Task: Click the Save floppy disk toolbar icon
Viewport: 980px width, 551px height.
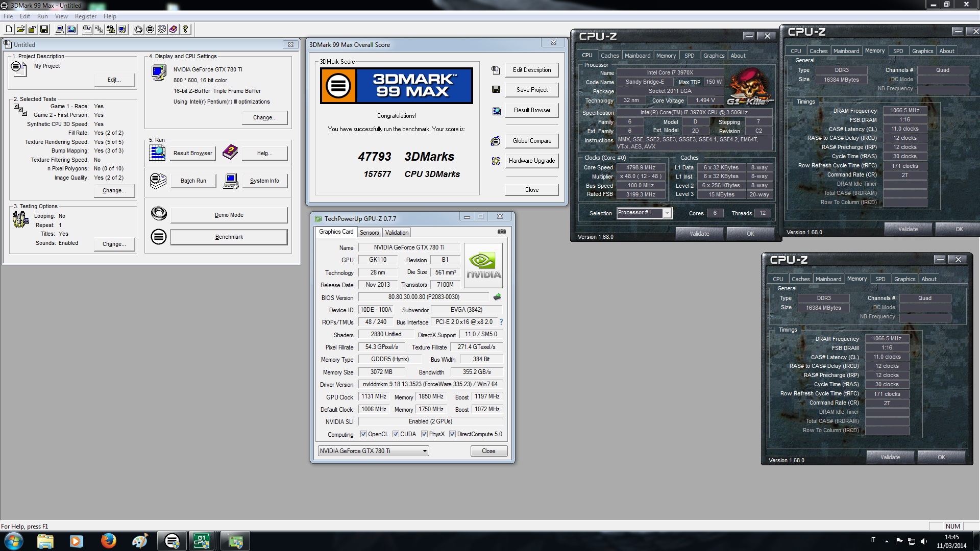Action: [x=44, y=29]
